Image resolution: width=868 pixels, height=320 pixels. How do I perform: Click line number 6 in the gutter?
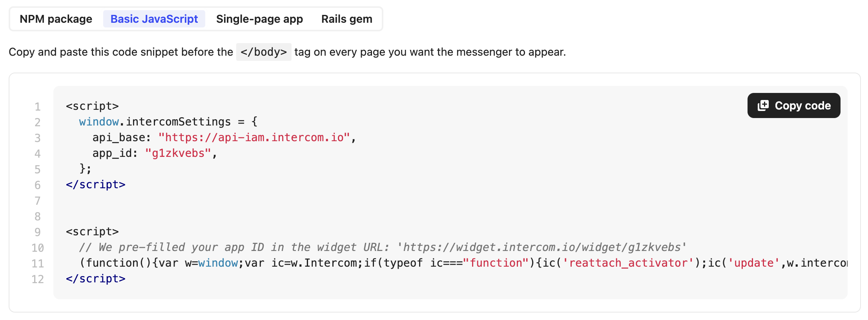pos(38,185)
